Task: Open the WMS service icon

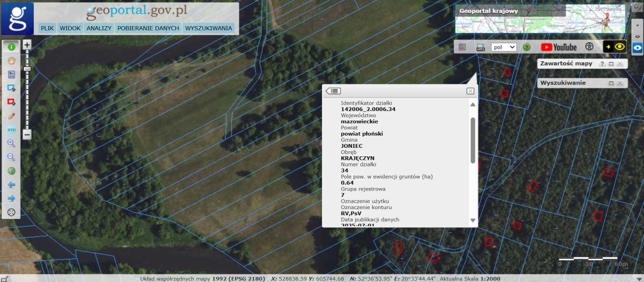Action: pos(480,47)
